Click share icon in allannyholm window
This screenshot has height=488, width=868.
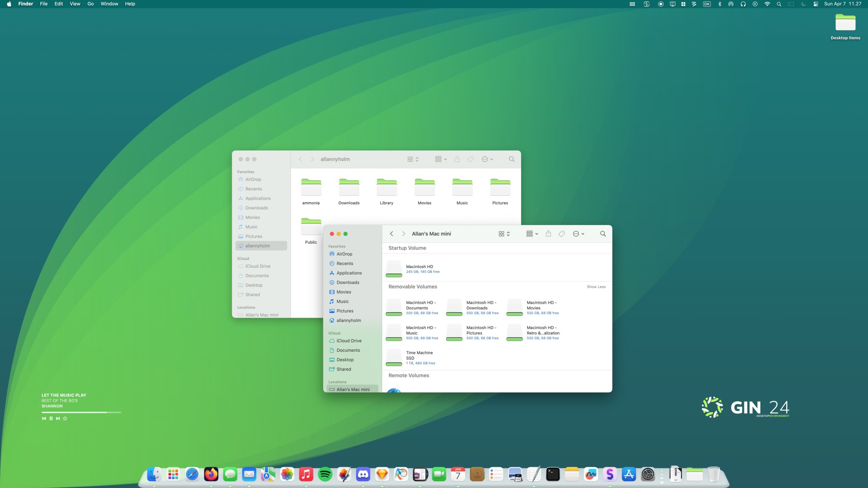pyautogui.click(x=457, y=159)
